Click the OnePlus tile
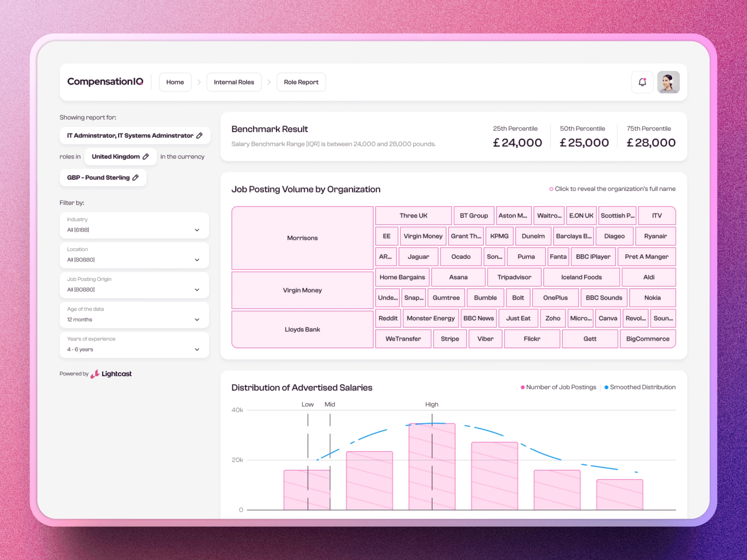The height and width of the screenshot is (560, 747). pos(555,298)
